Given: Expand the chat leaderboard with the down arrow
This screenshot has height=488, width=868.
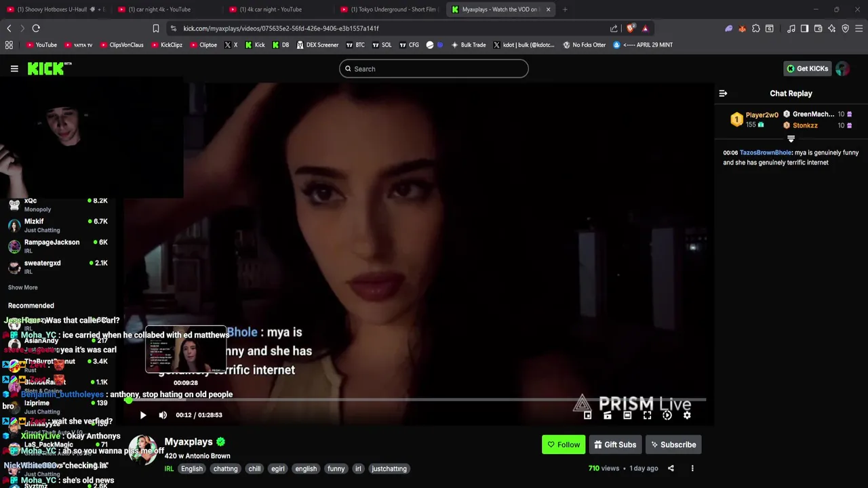Looking at the screenshot, I should pyautogui.click(x=791, y=139).
